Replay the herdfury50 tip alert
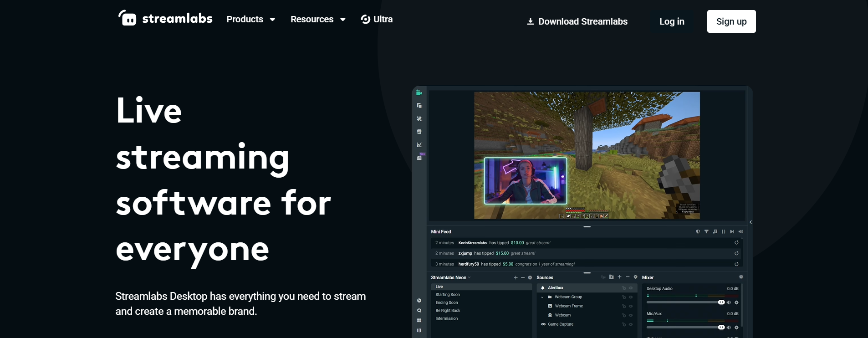868x338 pixels. [x=736, y=264]
